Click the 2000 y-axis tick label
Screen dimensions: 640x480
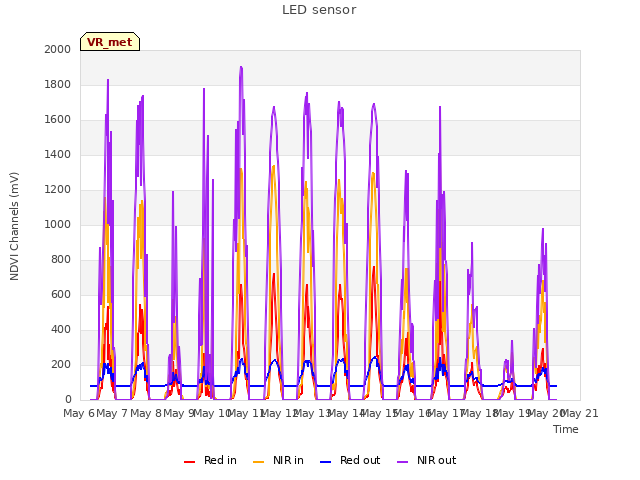point(58,49)
